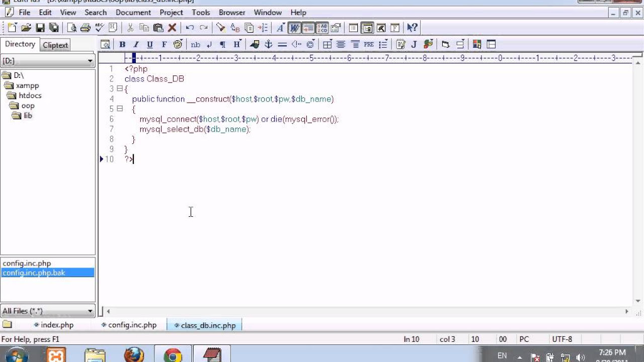This screenshot has width=644, height=362.
Task: Click the Go to Line icon
Action: [263, 28]
